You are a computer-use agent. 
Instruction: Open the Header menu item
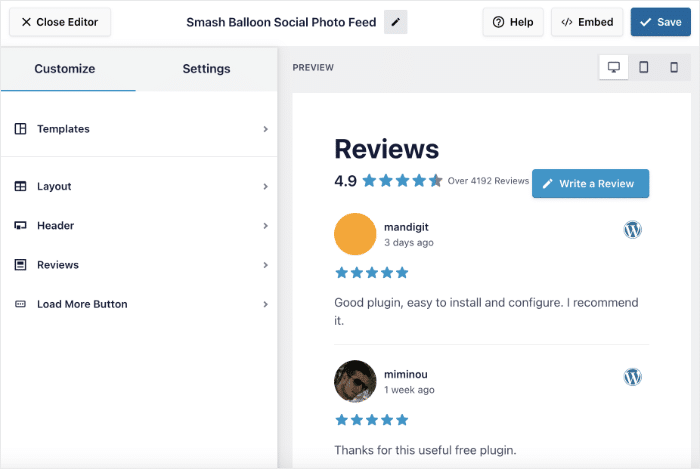click(139, 225)
